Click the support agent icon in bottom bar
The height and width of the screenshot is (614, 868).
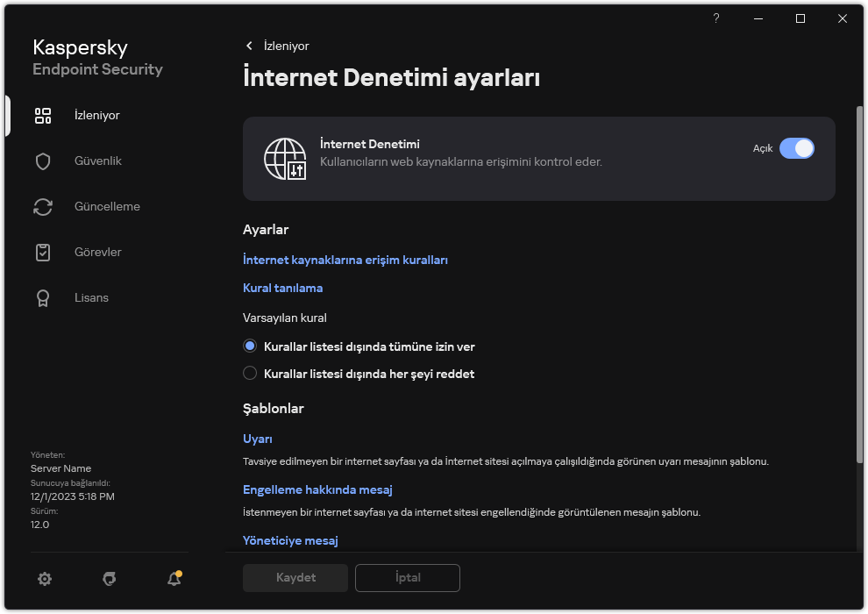coord(110,578)
